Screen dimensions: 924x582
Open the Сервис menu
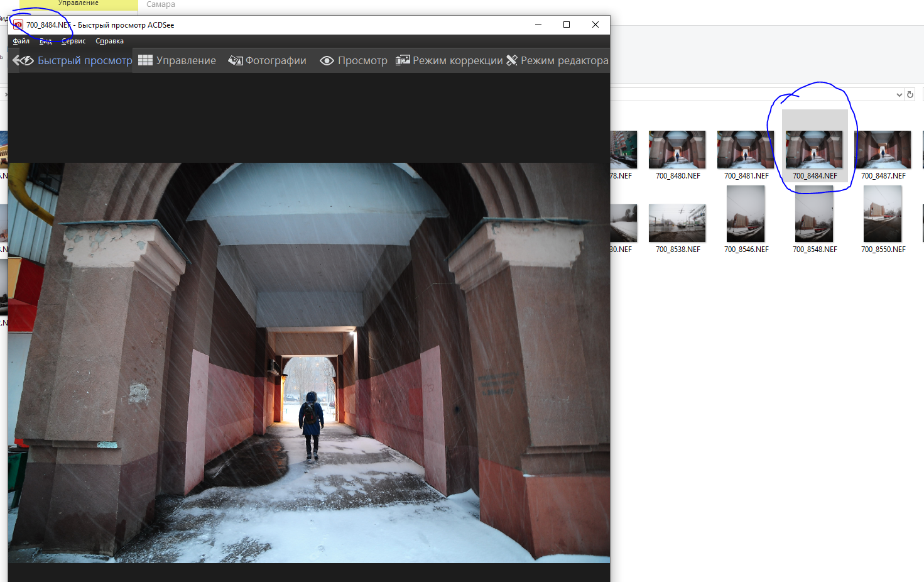(x=73, y=41)
